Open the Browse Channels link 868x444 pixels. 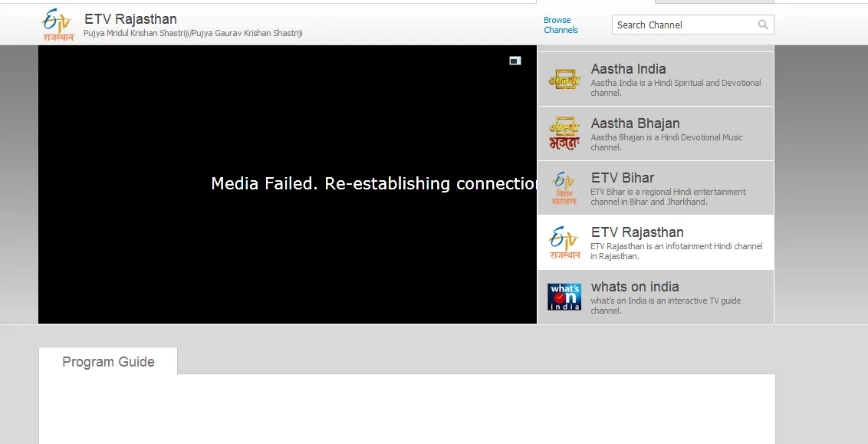click(x=561, y=25)
